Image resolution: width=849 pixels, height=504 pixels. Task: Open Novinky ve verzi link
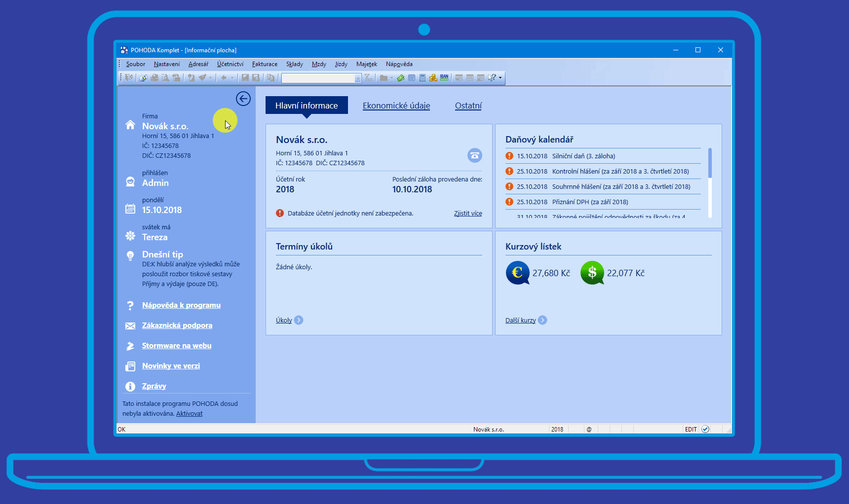point(171,366)
